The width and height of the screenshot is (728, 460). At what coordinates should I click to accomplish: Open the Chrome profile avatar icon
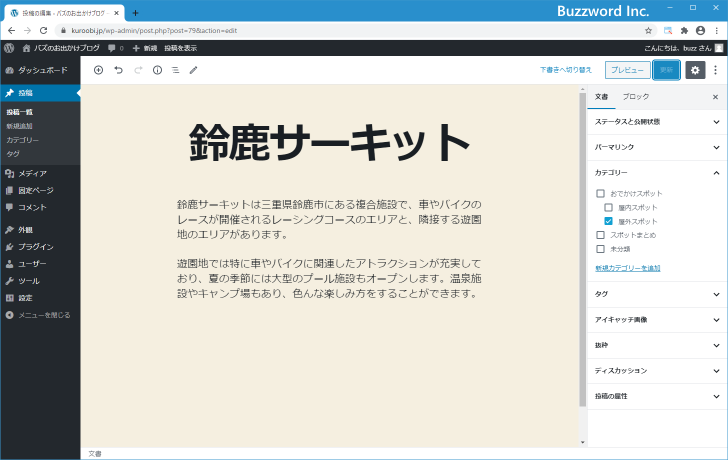click(x=701, y=31)
